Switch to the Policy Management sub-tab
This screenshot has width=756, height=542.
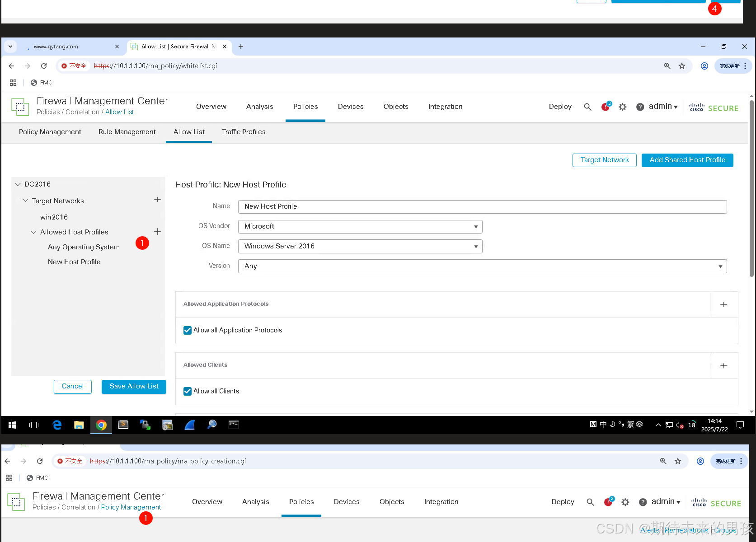point(50,132)
